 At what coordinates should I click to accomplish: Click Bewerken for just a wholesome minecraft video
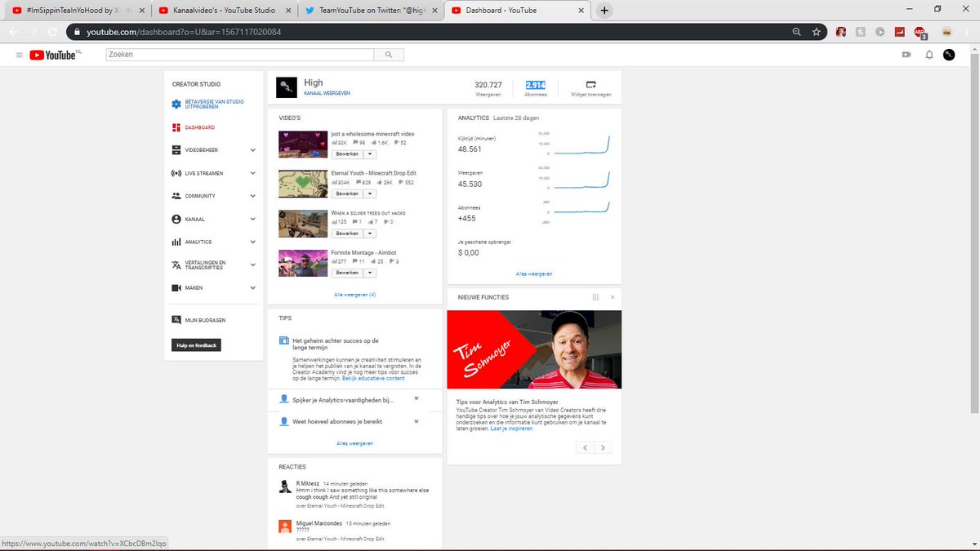pos(347,154)
